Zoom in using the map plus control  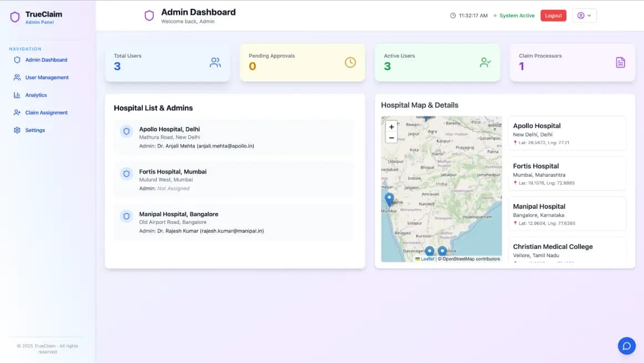click(x=391, y=126)
